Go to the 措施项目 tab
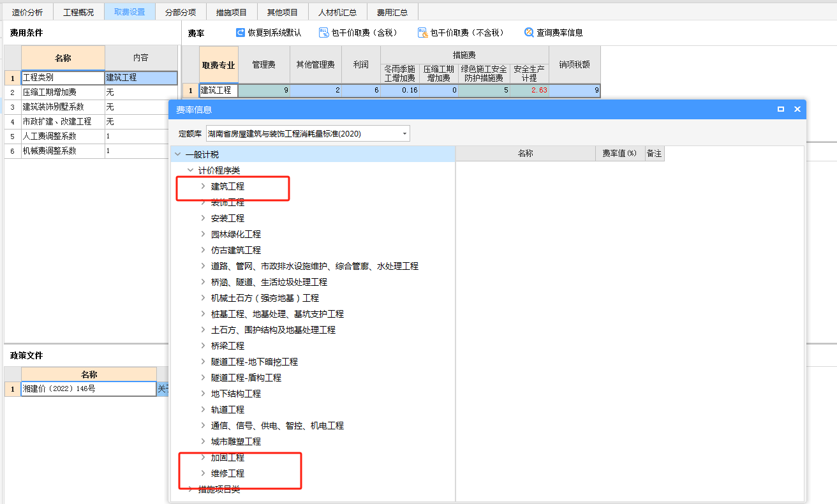 click(x=232, y=12)
